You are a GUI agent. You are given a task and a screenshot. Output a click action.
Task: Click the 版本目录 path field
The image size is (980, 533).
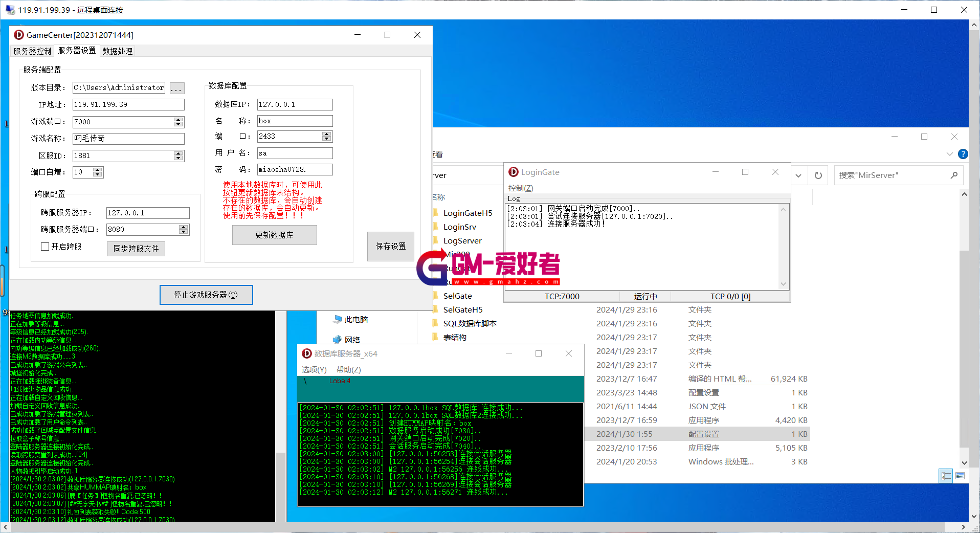119,87
